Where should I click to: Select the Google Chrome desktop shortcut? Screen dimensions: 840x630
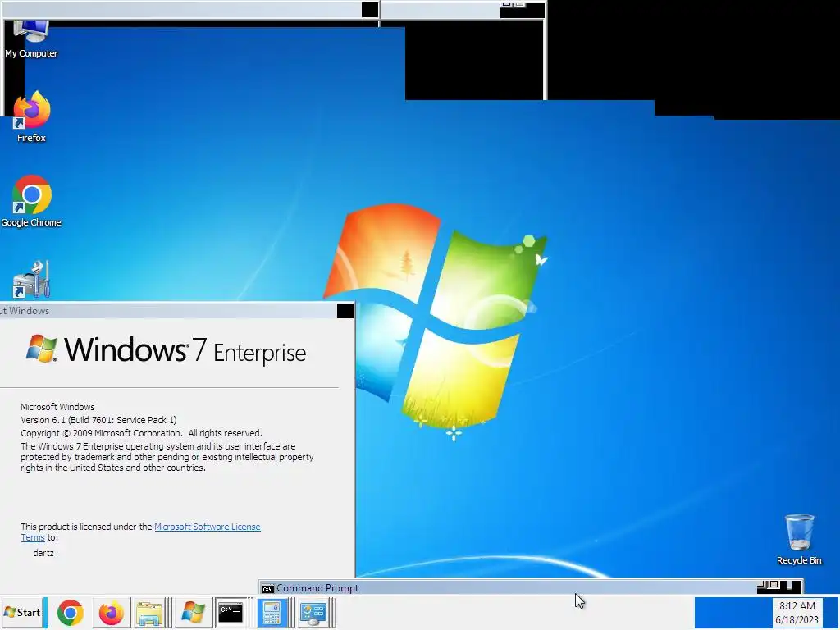pos(31,202)
